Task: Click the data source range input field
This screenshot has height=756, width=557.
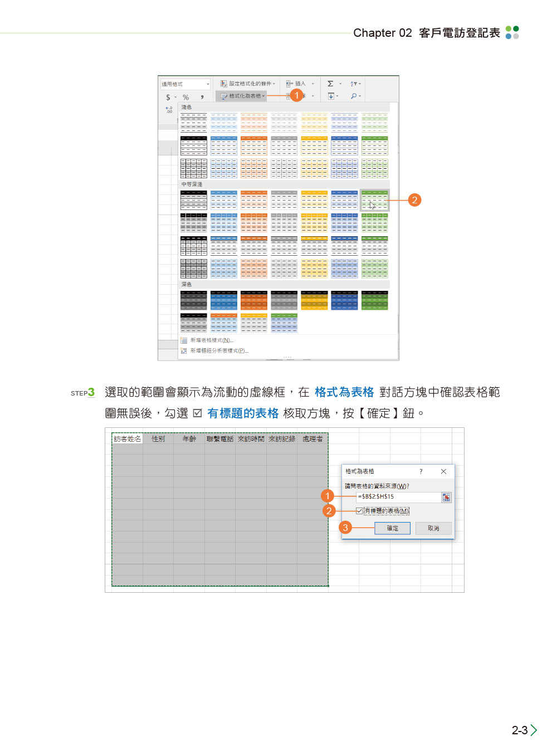Action: [398, 497]
